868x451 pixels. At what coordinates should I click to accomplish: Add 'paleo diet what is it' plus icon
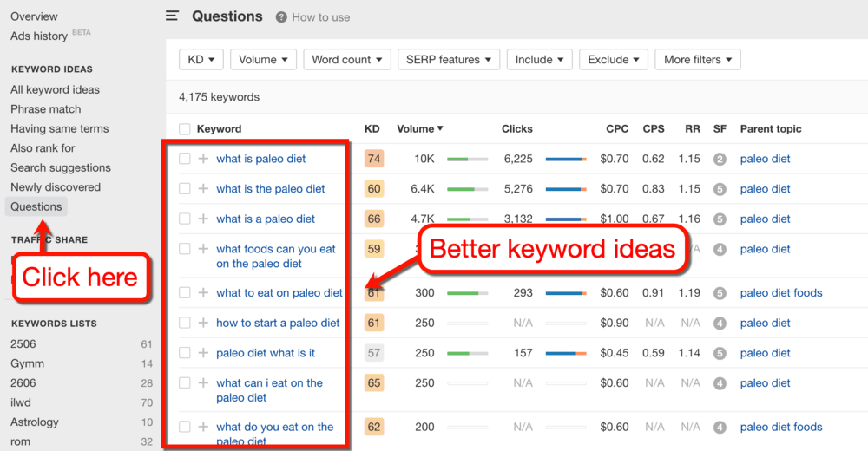pyautogui.click(x=203, y=352)
